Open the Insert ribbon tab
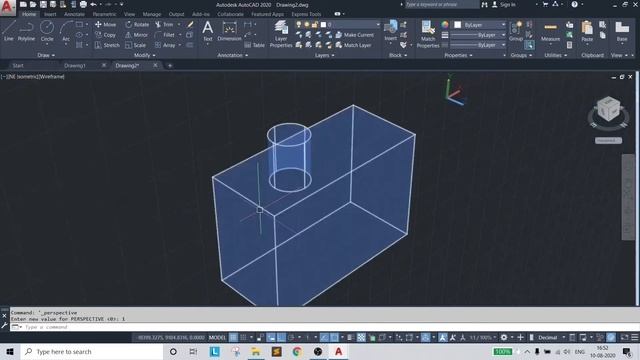This screenshot has width=640, height=360. click(x=50, y=14)
